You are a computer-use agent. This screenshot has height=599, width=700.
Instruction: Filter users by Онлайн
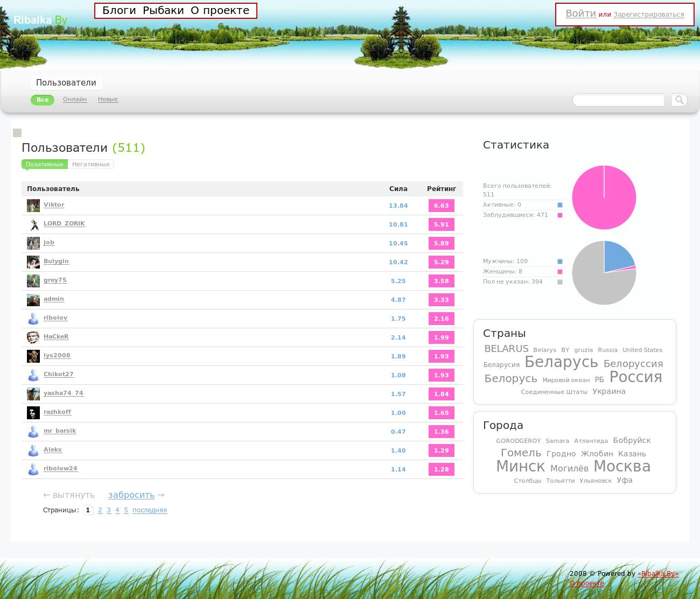[75, 99]
